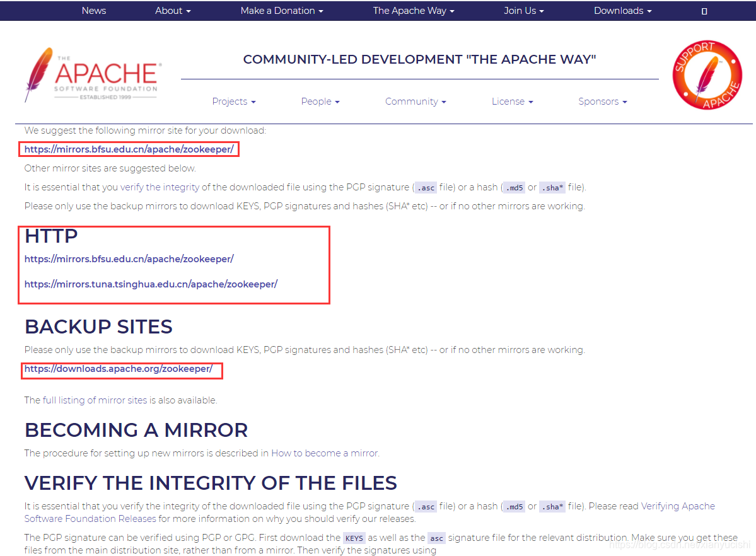Click the KEYS code label
The width and height of the screenshot is (756, 556).
[354, 538]
